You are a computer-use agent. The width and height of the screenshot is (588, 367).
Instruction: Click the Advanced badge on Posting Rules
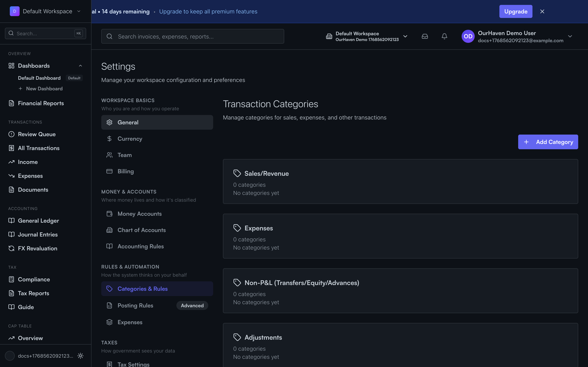[192, 305]
